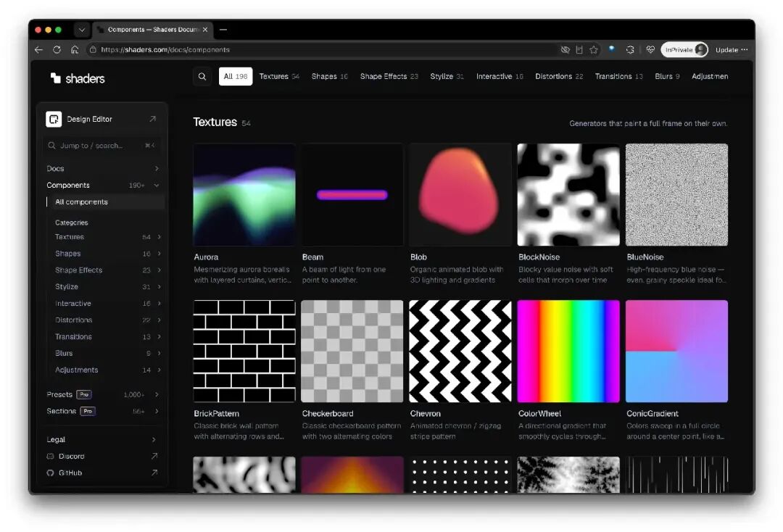Screen dimensions: 783x532
Task: Open the BlueNoise shader thumbnail
Action: [676, 195]
